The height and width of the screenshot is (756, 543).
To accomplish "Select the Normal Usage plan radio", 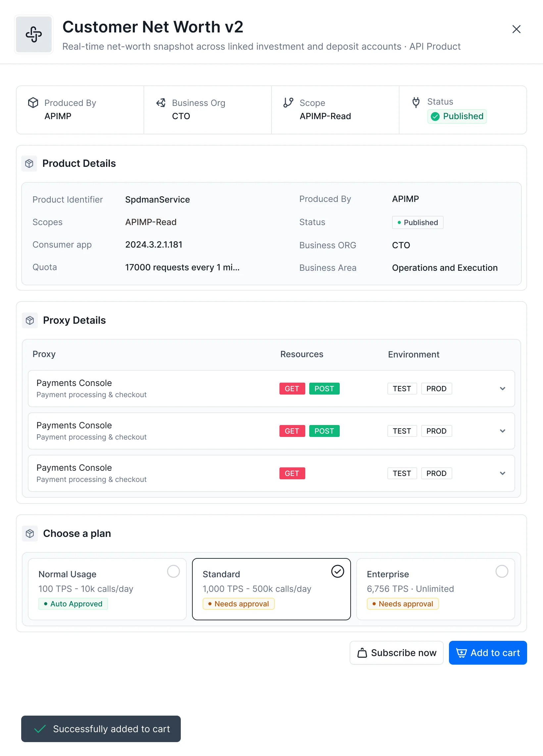I will click(x=173, y=571).
